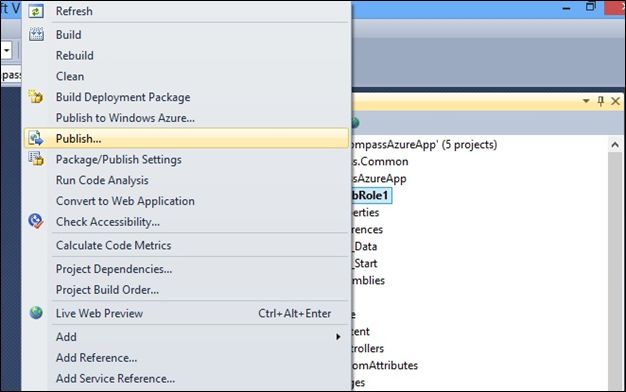Image resolution: width=626 pixels, height=392 pixels.
Task: Select the highlighted Publish... entry
Action: point(186,139)
